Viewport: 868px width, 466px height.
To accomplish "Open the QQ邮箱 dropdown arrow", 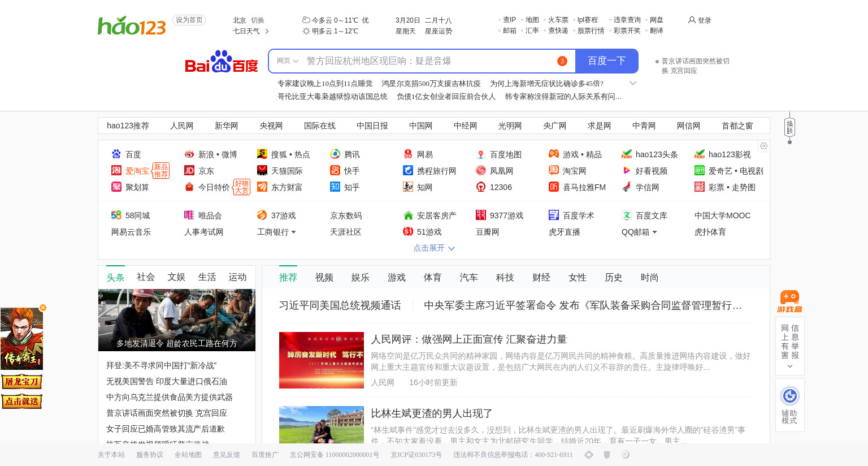I will click(x=654, y=232).
